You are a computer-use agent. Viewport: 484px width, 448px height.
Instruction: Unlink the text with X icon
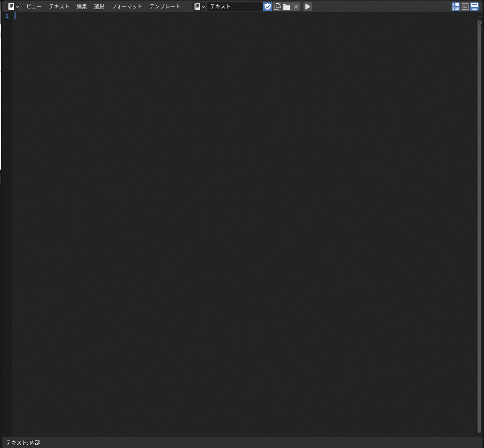(x=296, y=7)
